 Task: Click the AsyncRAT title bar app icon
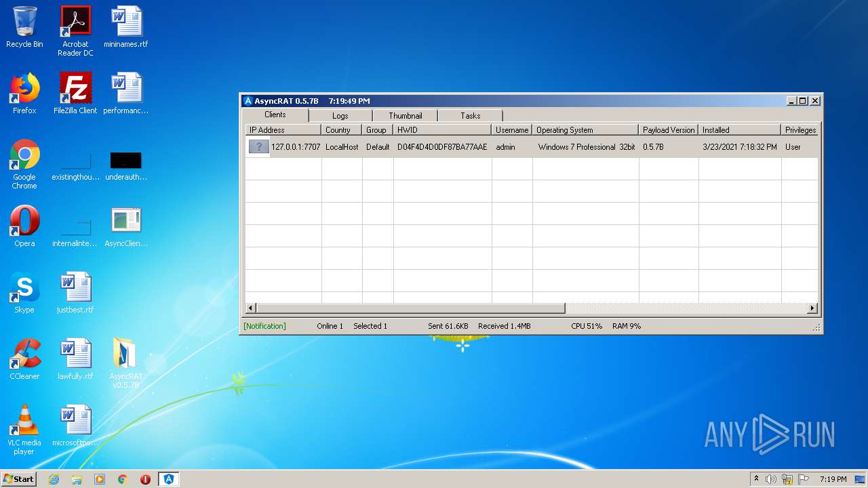(x=248, y=101)
